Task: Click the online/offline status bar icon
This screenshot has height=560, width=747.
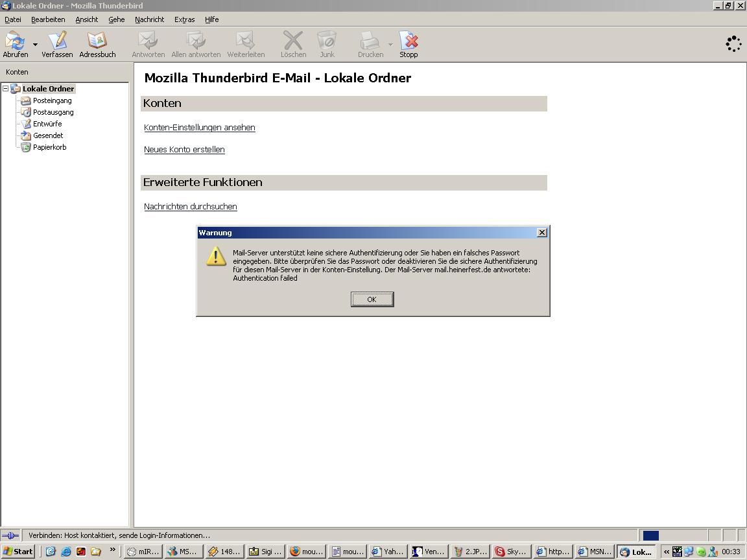Action: tap(10, 535)
